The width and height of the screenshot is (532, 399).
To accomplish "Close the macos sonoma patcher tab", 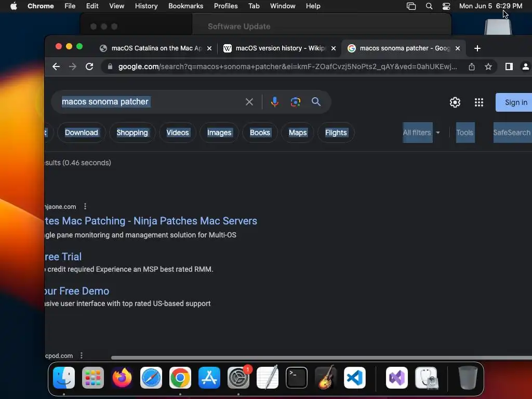I will coord(458,48).
